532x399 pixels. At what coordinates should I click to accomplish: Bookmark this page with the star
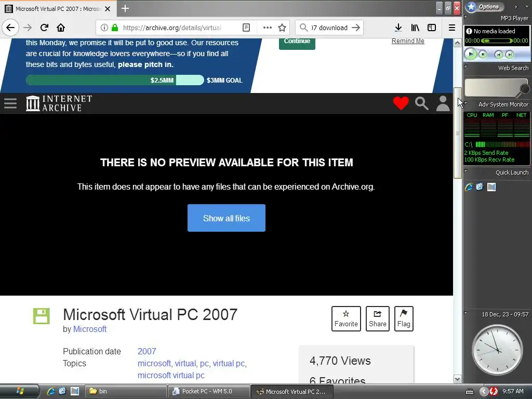282,28
